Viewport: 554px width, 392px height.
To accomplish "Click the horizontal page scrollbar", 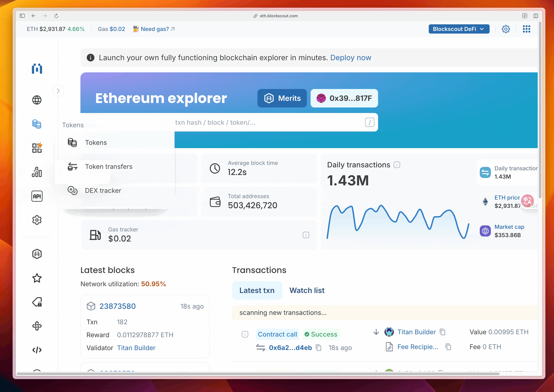I will click(x=258, y=374).
